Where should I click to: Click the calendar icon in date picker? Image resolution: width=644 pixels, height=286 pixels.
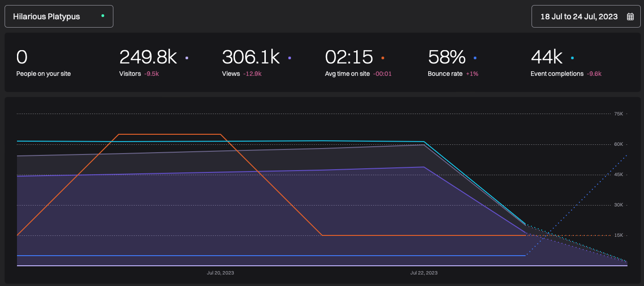pyautogui.click(x=630, y=17)
